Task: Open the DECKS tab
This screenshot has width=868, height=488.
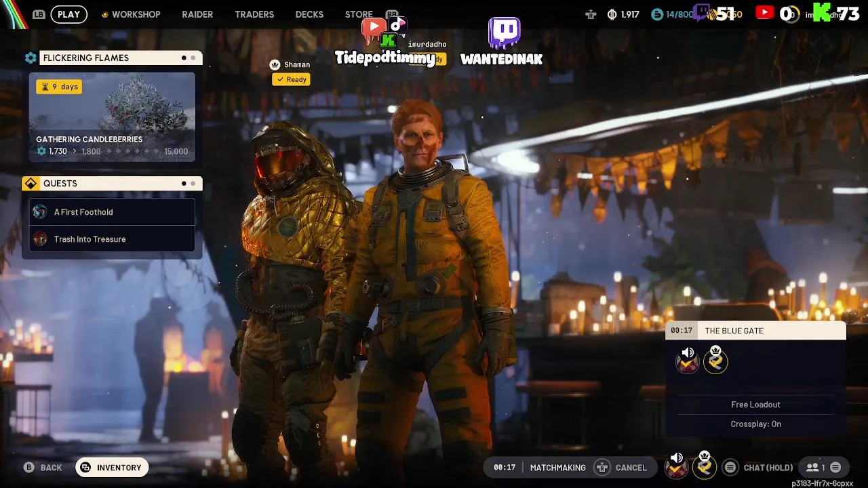Action: 309,14
